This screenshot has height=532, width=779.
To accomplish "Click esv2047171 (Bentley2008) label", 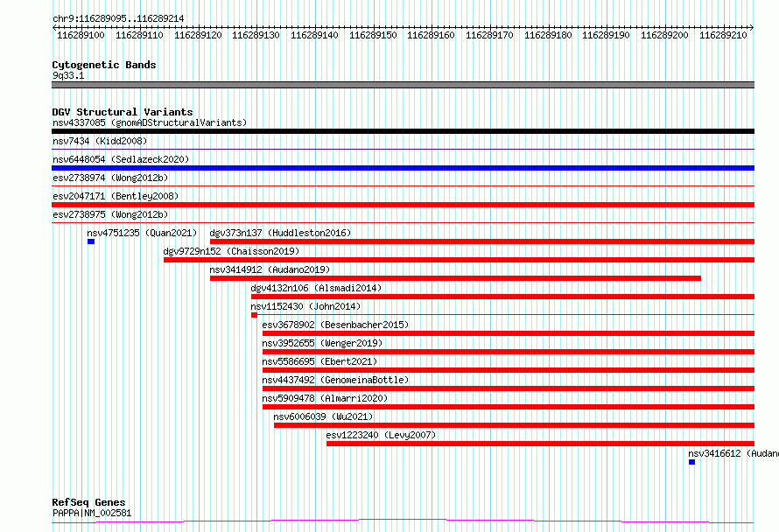I will 116,196.
